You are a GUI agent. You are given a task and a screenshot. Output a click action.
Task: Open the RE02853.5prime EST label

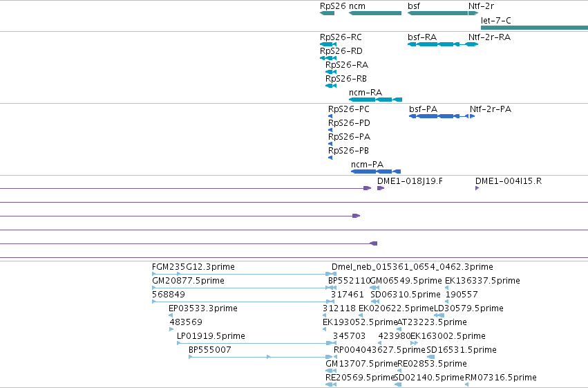[432, 364]
